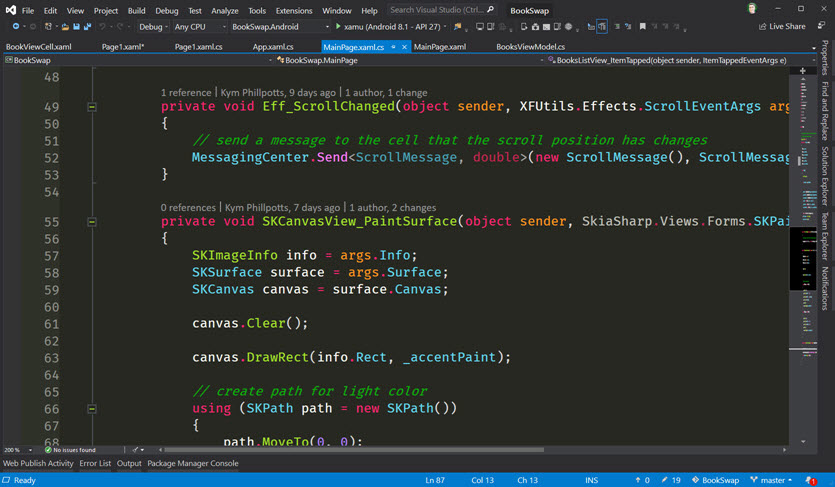Open the Team Explorer side panel
The height and width of the screenshot is (487, 835).
(825, 236)
